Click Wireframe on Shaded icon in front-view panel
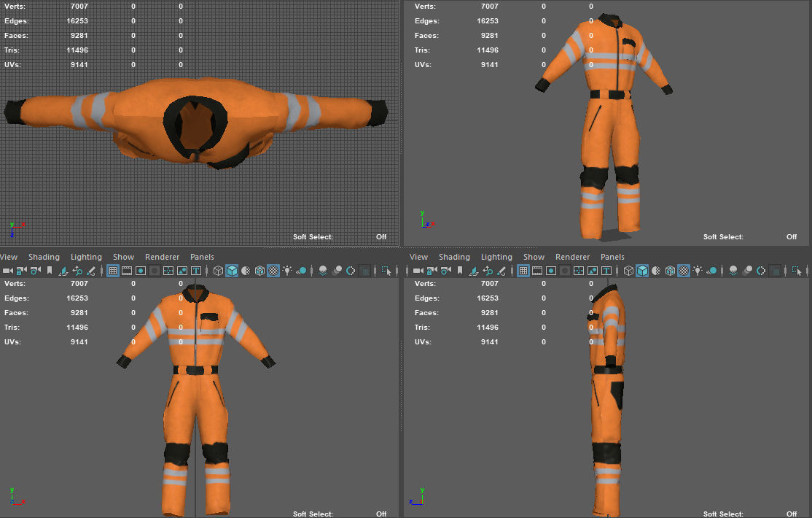Viewport: 812px width, 518px height. point(259,271)
